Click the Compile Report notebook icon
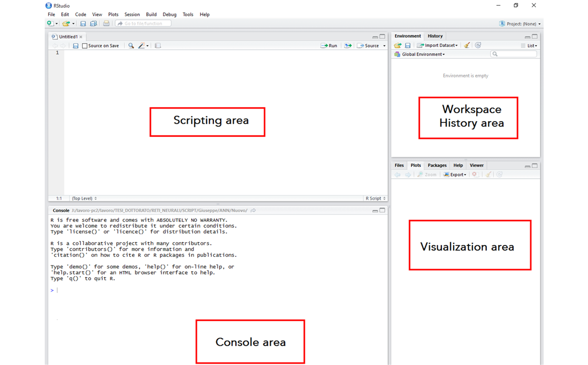Image resolution: width=588 pixels, height=365 pixels. point(158,46)
